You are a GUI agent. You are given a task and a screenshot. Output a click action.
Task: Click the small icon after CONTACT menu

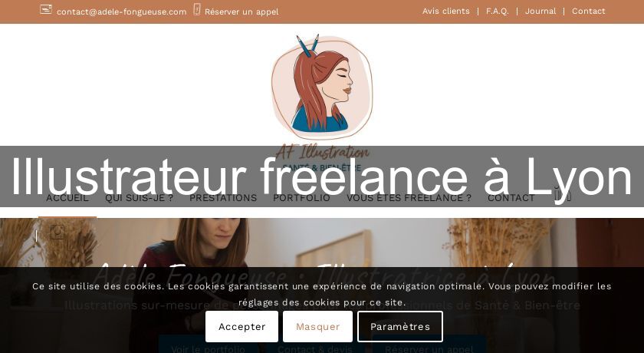(x=563, y=194)
